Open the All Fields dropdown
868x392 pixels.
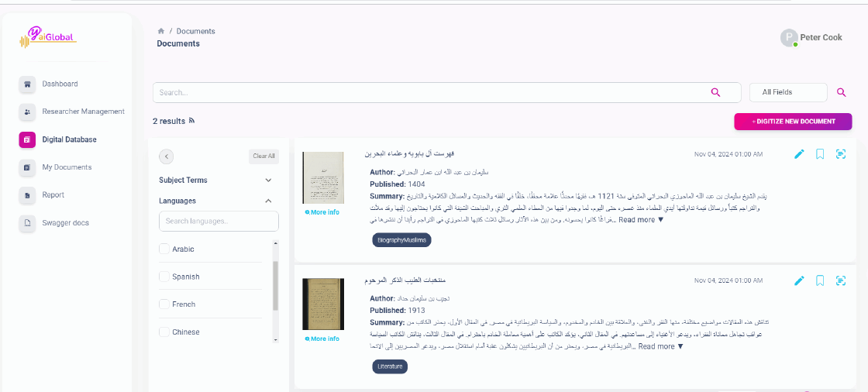coord(788,92)
